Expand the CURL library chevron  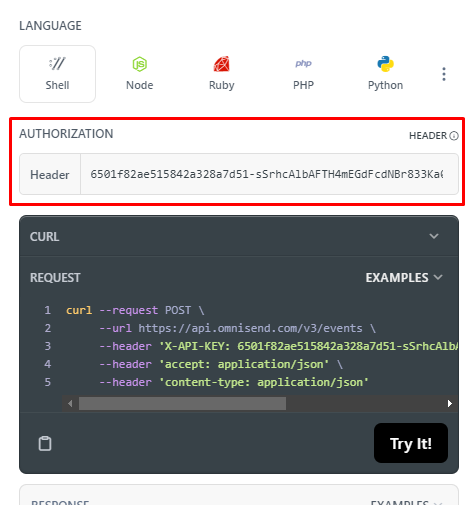pos(434,236)
